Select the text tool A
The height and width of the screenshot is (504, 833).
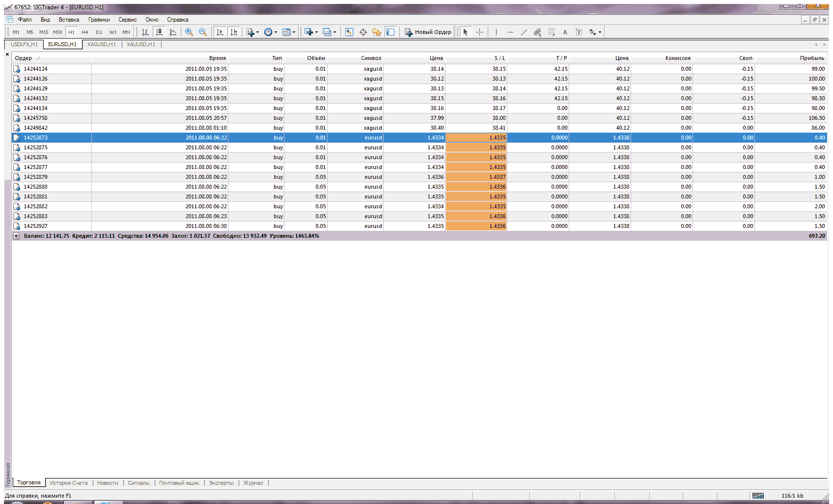(565, 32)
